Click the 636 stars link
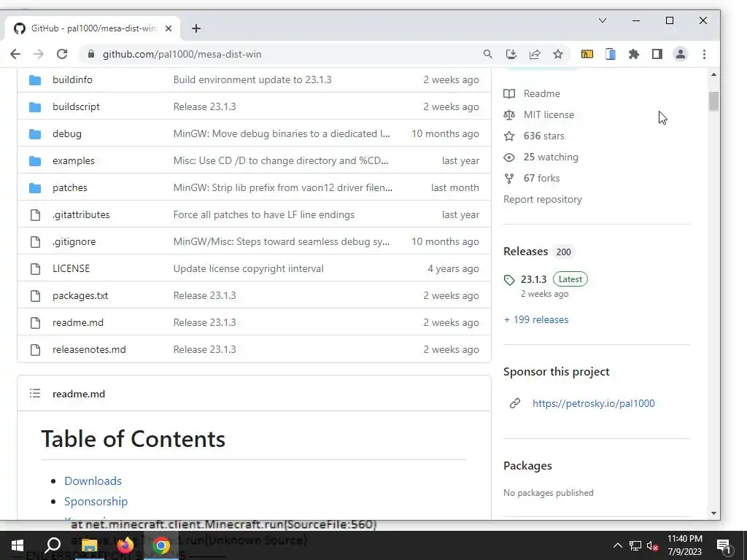Screen dimensions: 747x560 tap(543, 136)
